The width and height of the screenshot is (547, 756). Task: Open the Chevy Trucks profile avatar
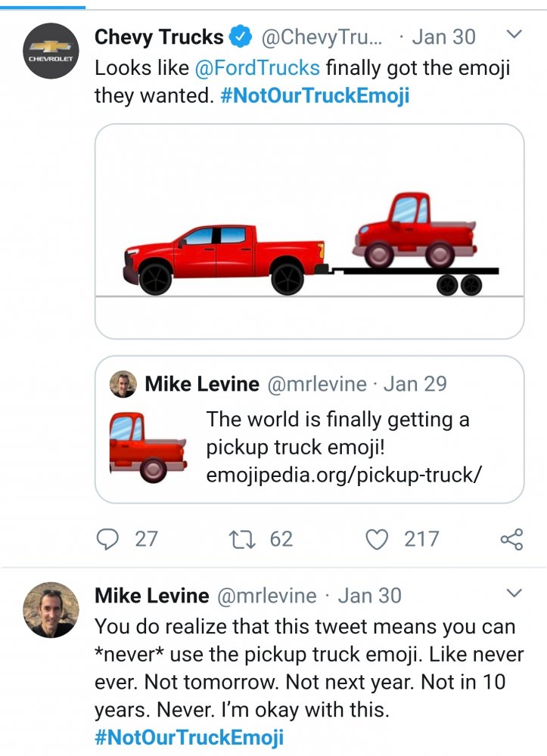[x=51, y=51]
